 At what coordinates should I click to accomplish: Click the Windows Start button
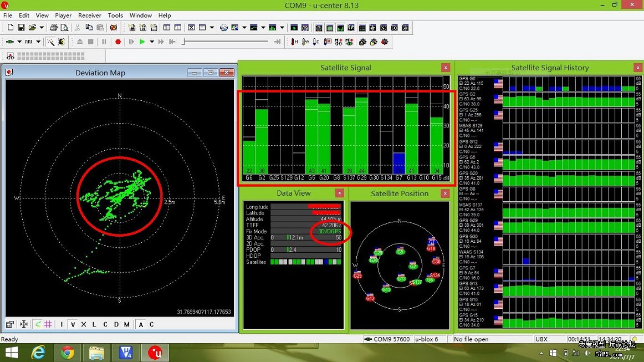point(12,353)
